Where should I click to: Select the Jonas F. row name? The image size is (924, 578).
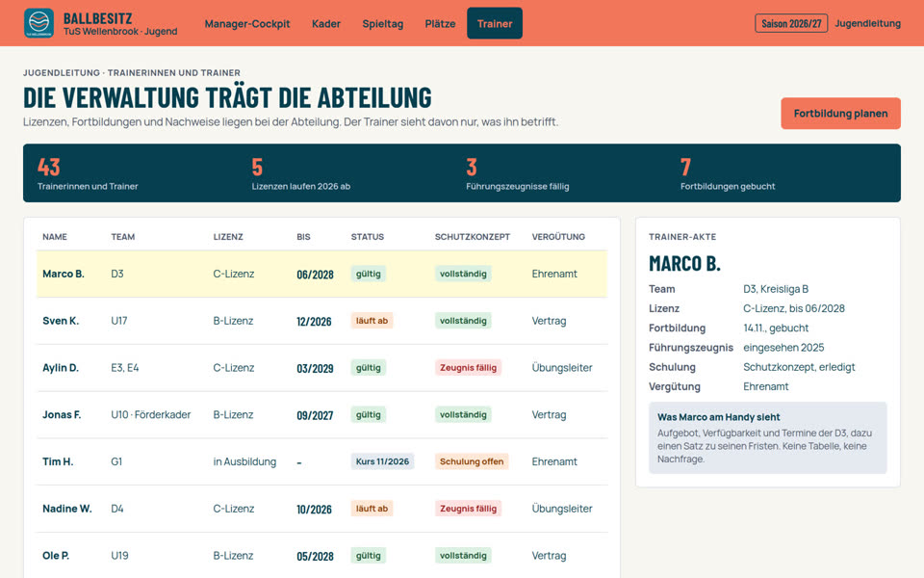click(x=62, y=414)
